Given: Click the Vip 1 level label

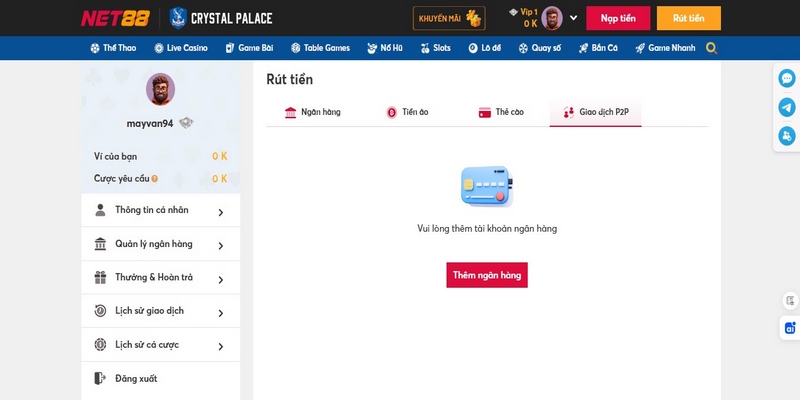Looking at the screenshot, I should (529, 12).
